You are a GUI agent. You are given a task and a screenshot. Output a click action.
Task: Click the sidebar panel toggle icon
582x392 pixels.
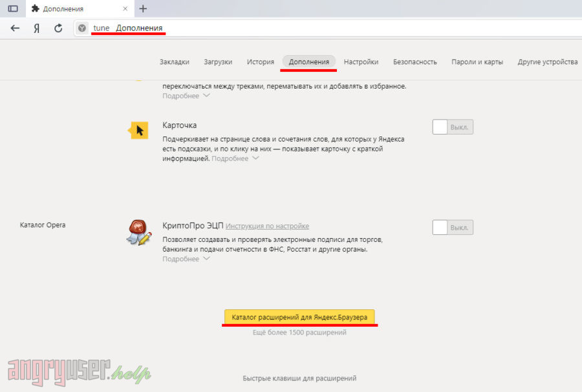click(x=13, y=8)
